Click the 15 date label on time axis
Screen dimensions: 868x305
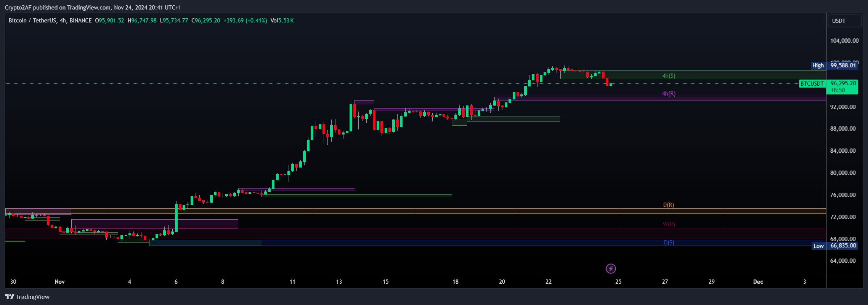point(386,282)
